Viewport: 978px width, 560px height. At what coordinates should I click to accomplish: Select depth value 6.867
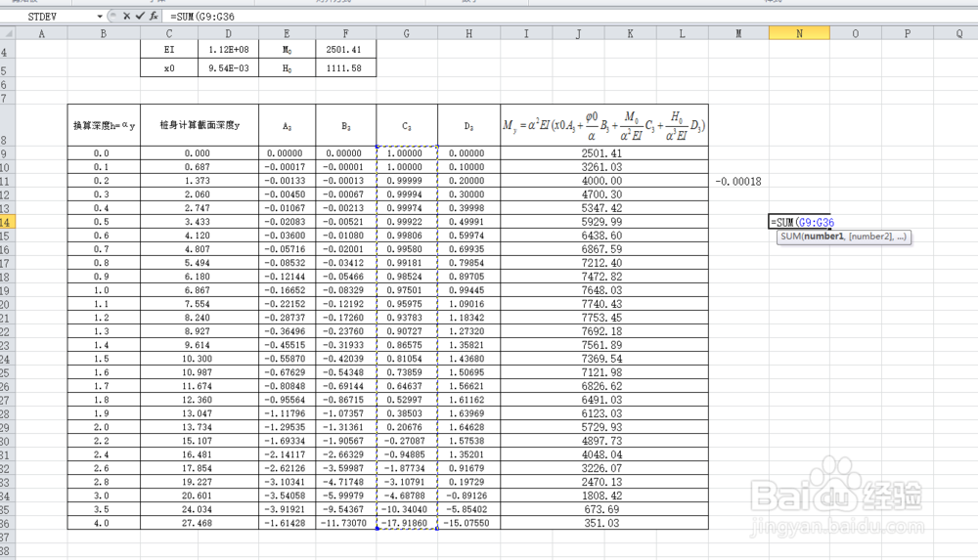click(200, 290)
